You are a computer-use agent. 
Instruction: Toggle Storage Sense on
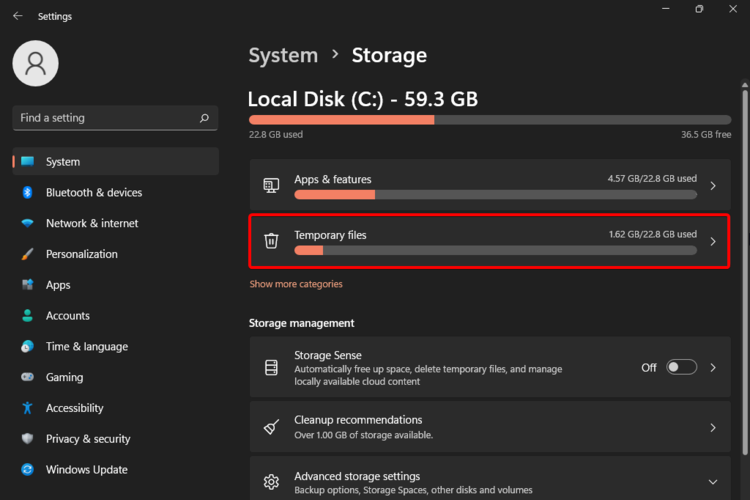click(x=681, y=367)
